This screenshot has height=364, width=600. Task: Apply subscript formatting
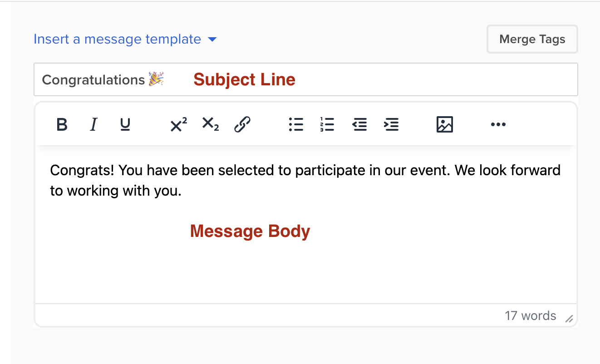click(210, 124)
